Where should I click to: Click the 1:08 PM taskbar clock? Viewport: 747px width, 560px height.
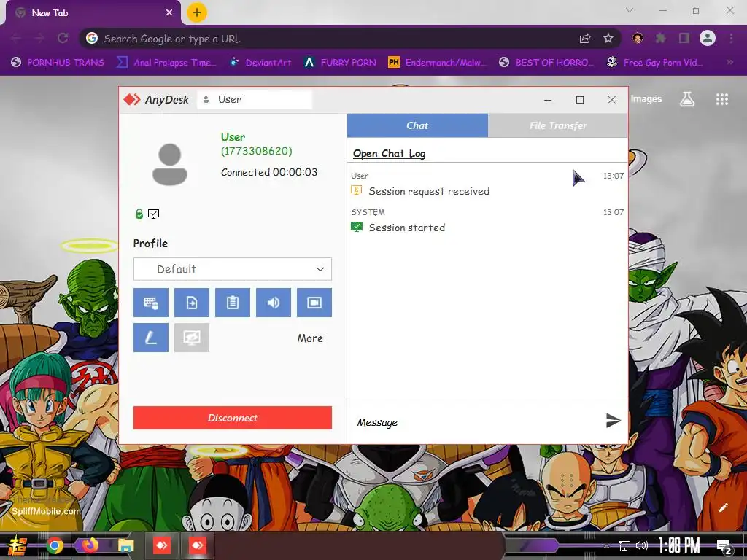pos(679,545)
